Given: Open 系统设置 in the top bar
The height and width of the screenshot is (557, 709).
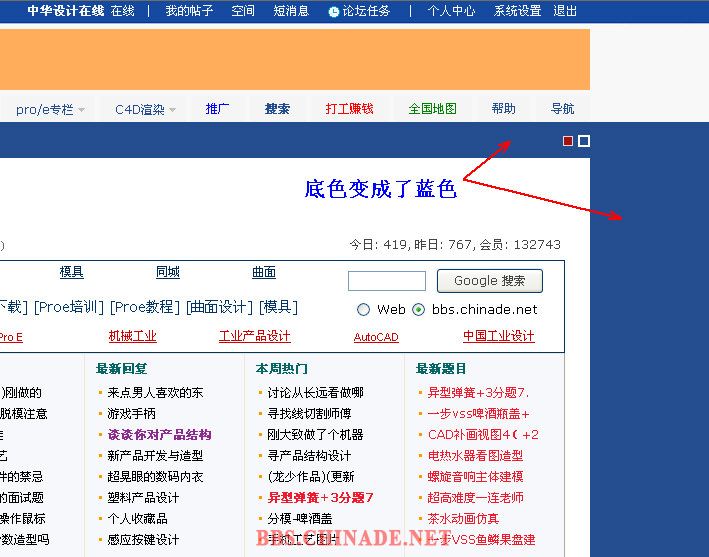Looking at the screenshot, I should pos(517,11).
